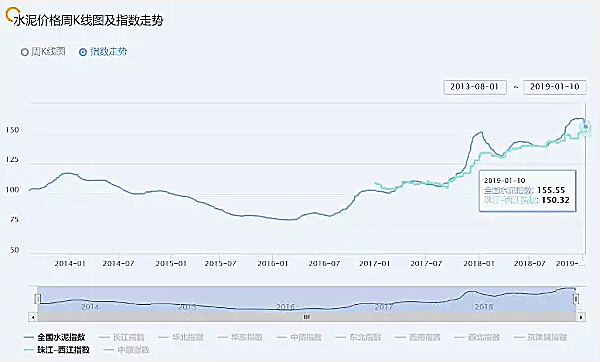Toggle the 华北指数 legend series
Screen dimensions: 600x362
(x=181, y=337)
